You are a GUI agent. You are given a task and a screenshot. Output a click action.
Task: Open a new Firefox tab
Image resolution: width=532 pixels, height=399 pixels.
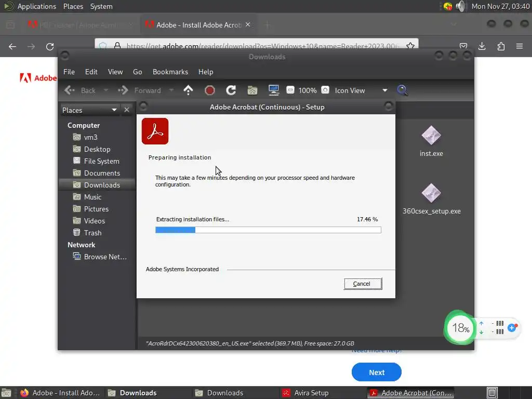[268, 25]
